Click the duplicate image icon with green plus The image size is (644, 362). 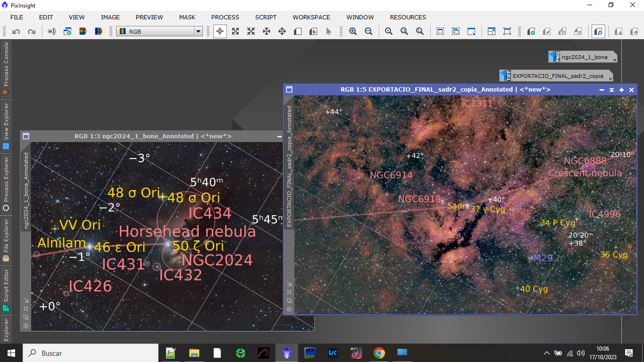(67, 32)
